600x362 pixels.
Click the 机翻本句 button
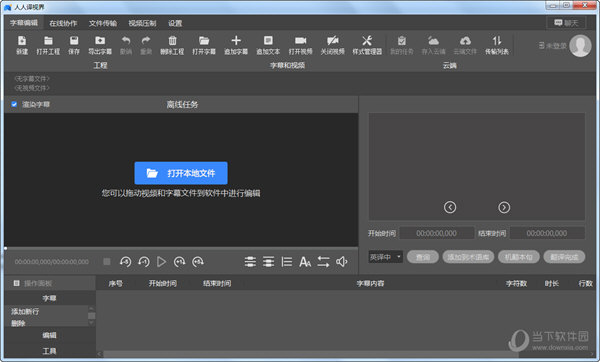[518, 257]
